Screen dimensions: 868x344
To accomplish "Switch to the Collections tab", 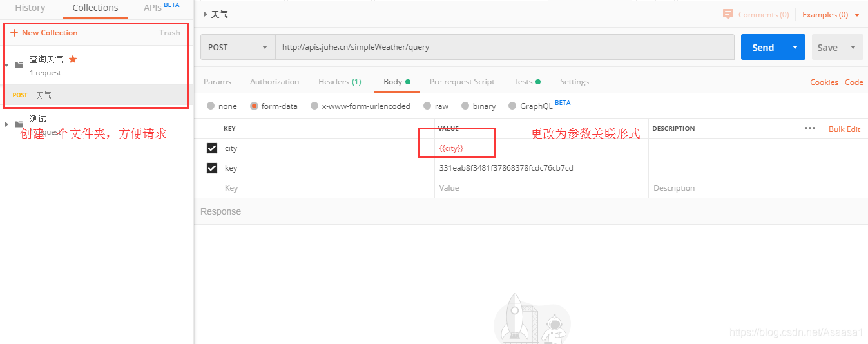I will [x=95, y=8].
